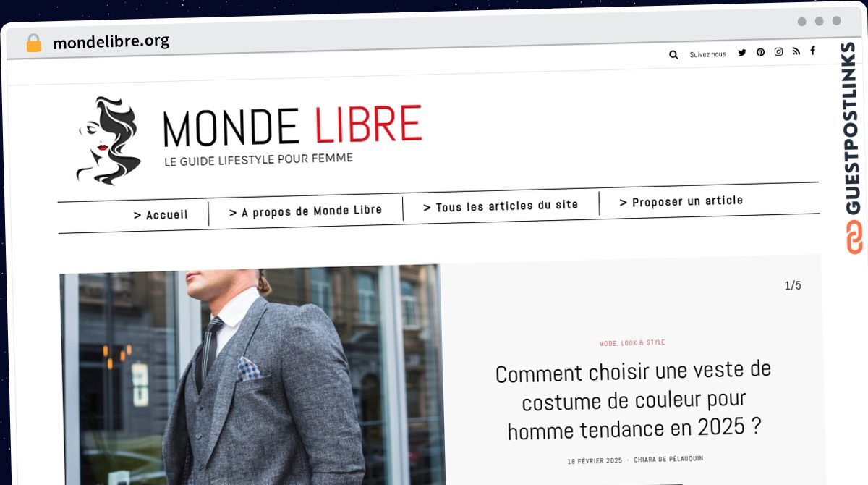The image size is (868, 485).
Task: Select Tous les articles du site
Action: pos(501,206)
